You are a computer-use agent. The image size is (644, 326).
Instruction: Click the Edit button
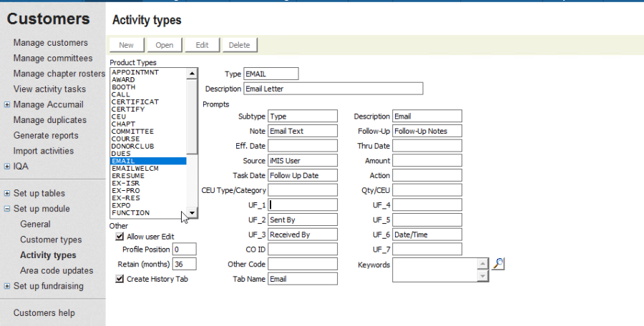point(202,45)
